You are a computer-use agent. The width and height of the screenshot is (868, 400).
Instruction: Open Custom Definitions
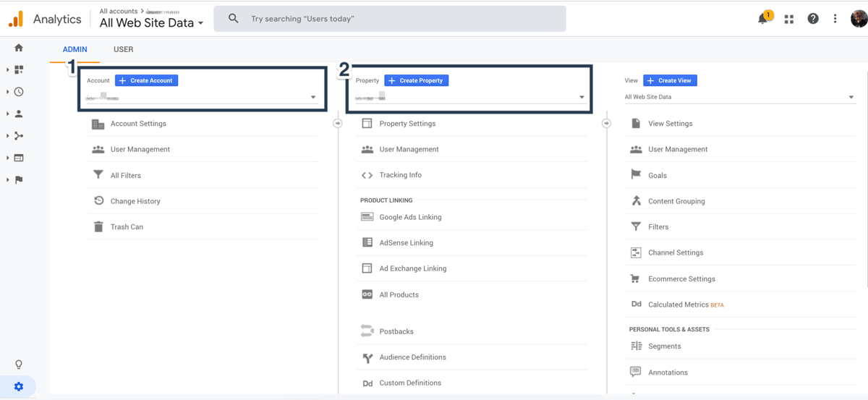pyautogui.click(x=410, y=383)
